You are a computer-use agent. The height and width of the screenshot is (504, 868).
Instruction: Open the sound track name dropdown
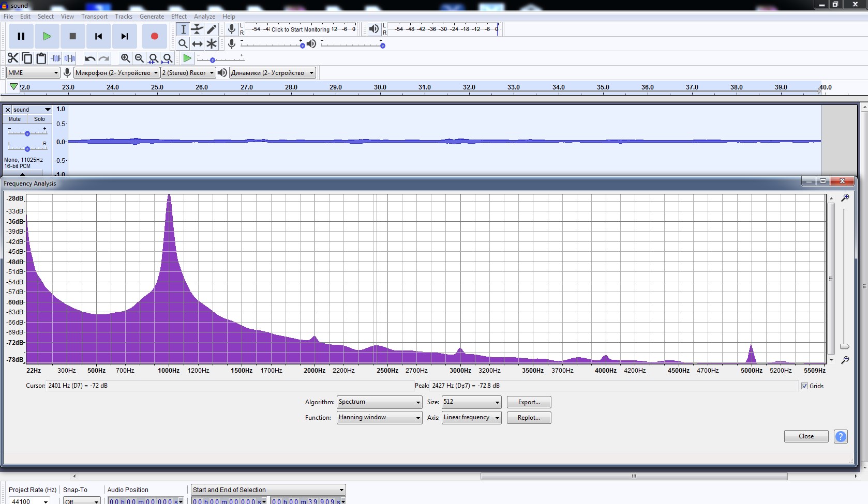[32, 110]
